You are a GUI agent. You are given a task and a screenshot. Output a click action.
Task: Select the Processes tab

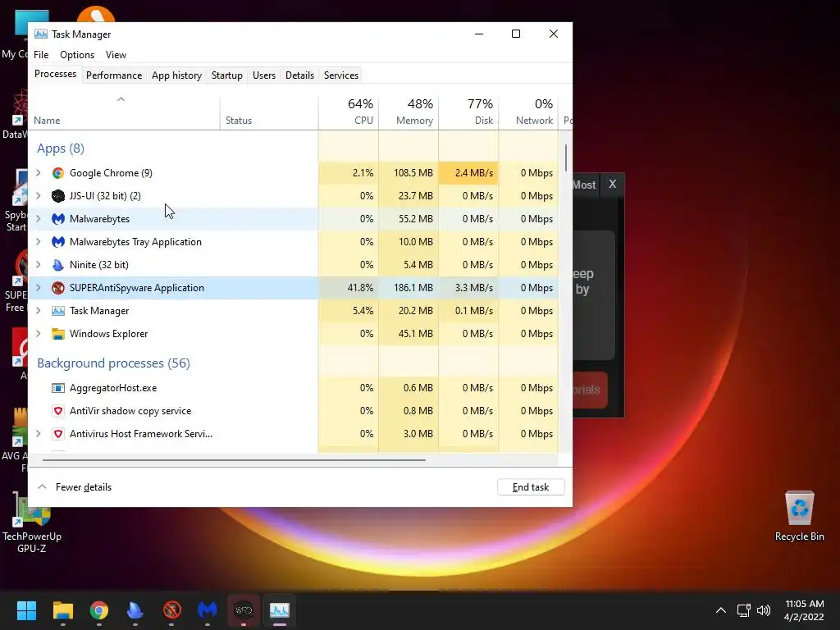click(x=55, y=74)
